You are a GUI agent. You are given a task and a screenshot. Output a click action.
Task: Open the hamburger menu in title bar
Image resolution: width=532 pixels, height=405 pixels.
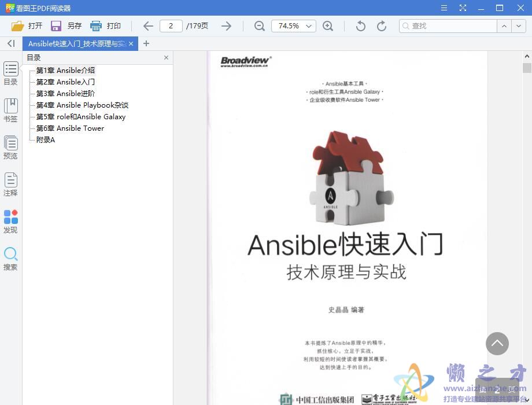(x=444, y=8)
